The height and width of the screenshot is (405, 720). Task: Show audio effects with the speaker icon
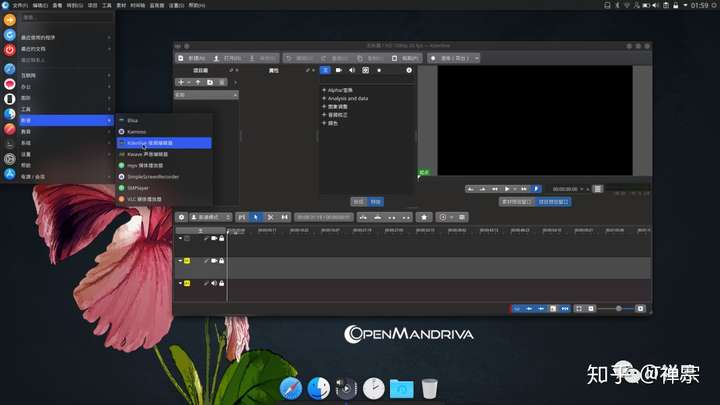[x=352, y=70]
